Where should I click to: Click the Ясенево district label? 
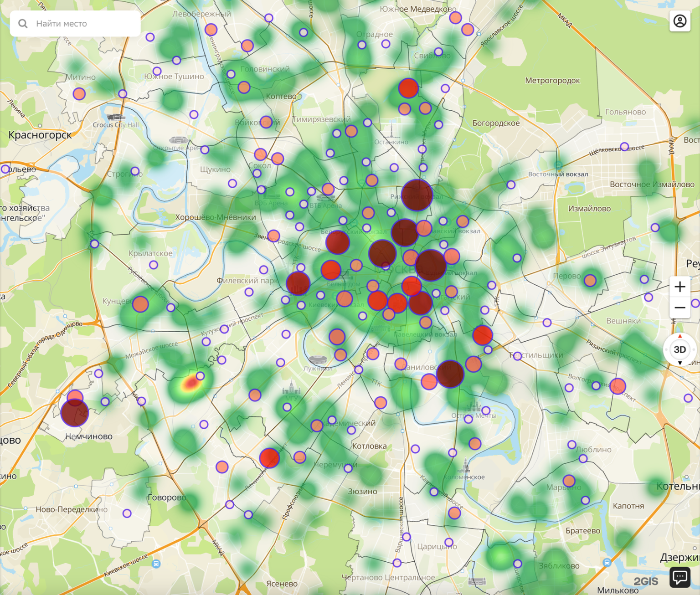click(282, 584)
